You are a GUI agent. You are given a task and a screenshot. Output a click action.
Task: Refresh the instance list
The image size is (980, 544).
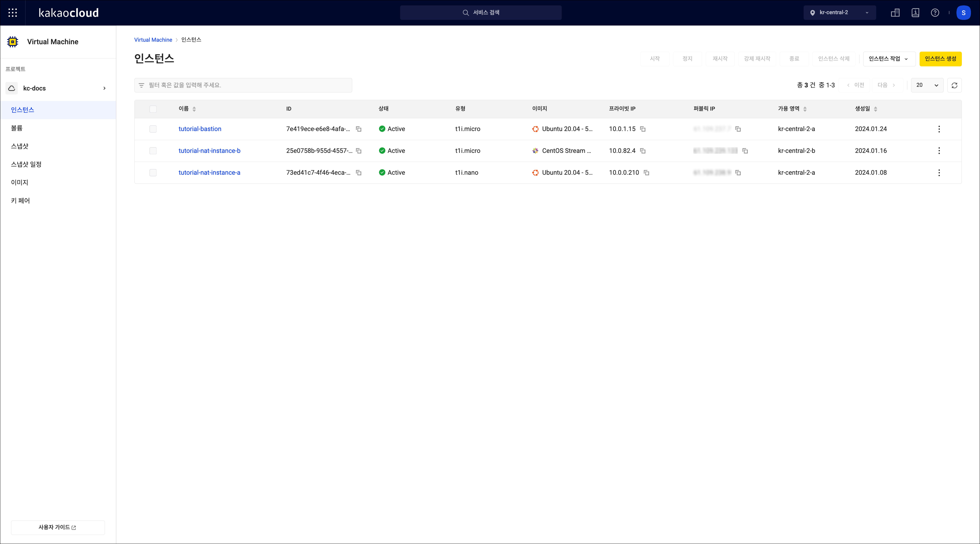click(954, 85)
